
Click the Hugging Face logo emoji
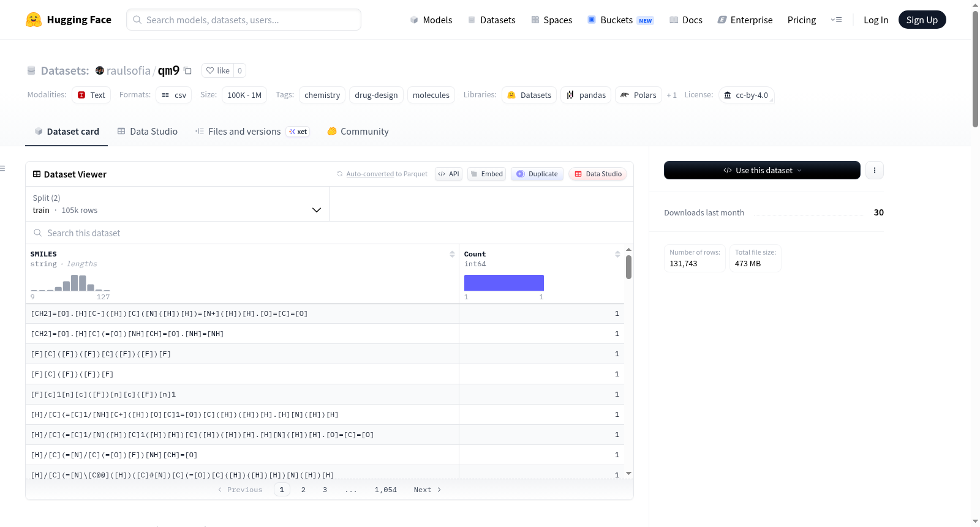pyautogui.click(x=34, y=20)
